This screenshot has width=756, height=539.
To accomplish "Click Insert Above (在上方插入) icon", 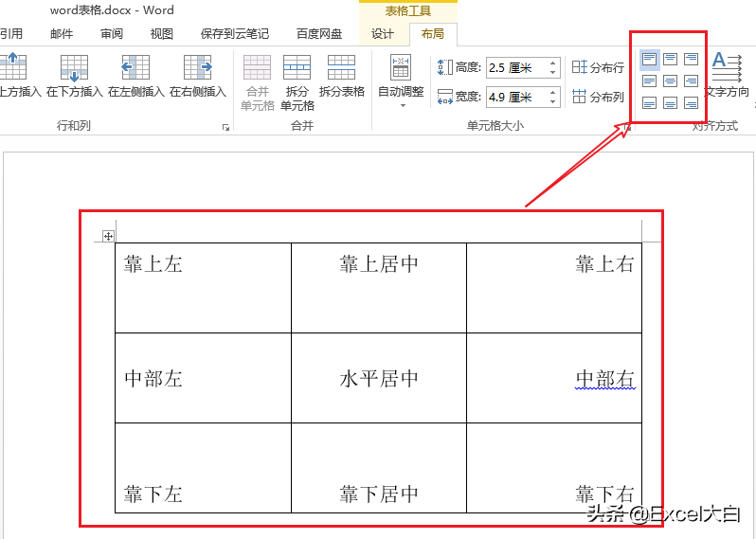I will (x=13, y=68).
